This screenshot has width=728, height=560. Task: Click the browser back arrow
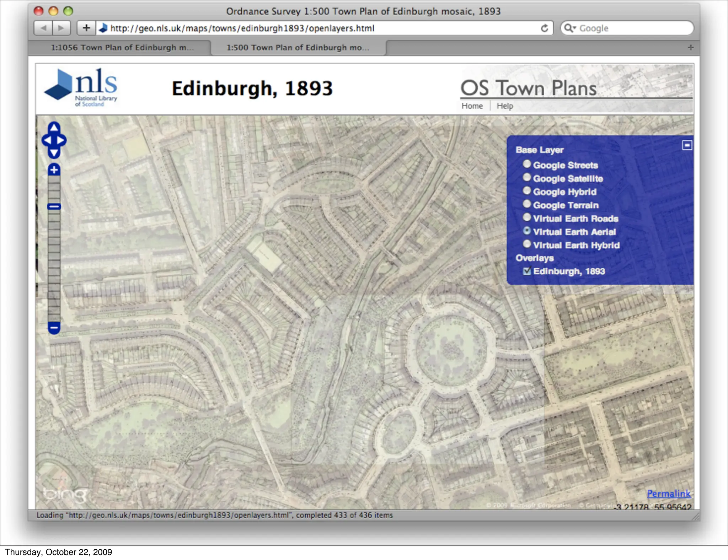click(x=43, y=28)
